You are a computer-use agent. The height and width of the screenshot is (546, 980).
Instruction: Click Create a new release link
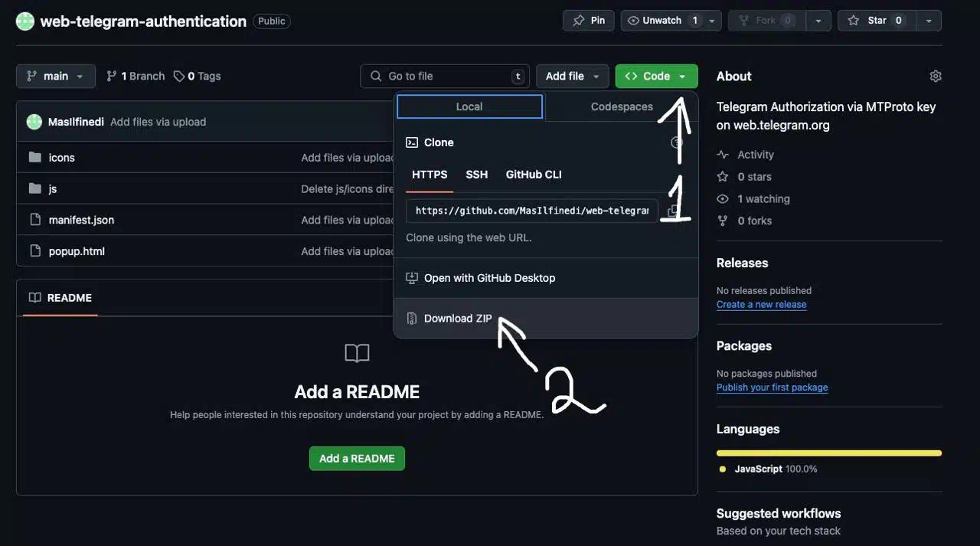[x=761, y=304]
